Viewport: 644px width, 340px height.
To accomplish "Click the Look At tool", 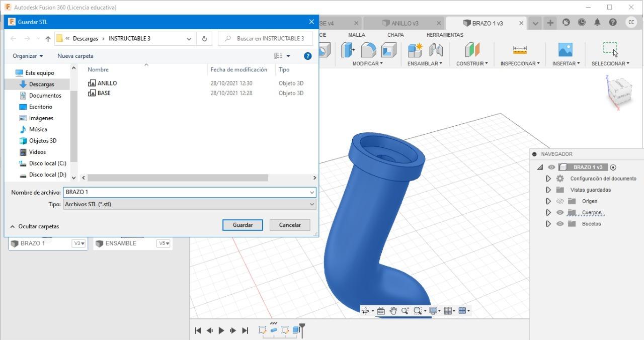I will [x=381, y=311].
